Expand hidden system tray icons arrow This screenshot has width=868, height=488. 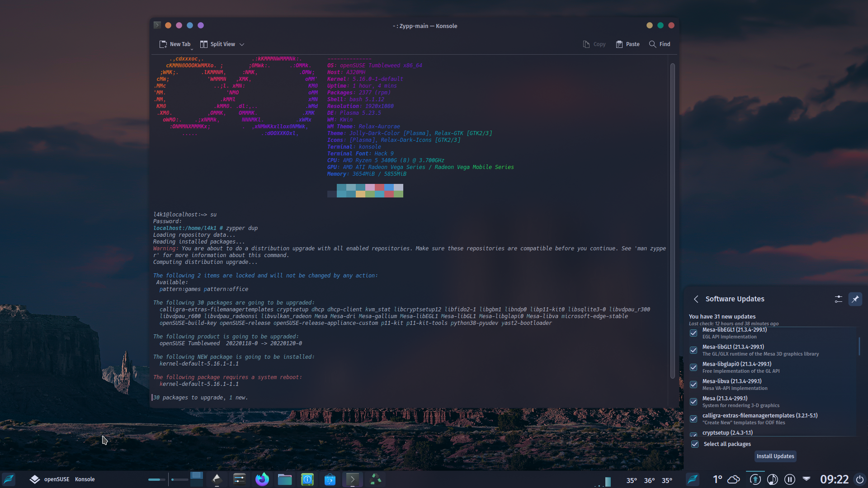807,478
